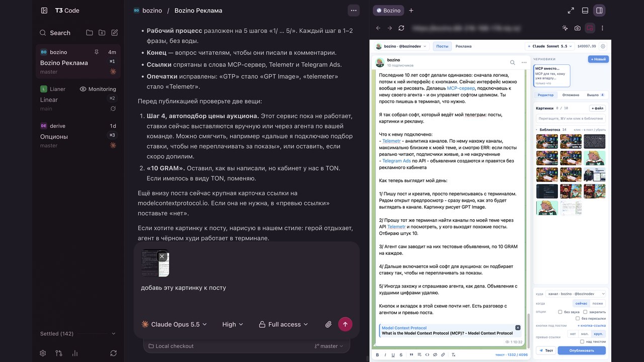Remove the attached image thumbnail
This screenshot has width=644, height=362.
[162, 256]
